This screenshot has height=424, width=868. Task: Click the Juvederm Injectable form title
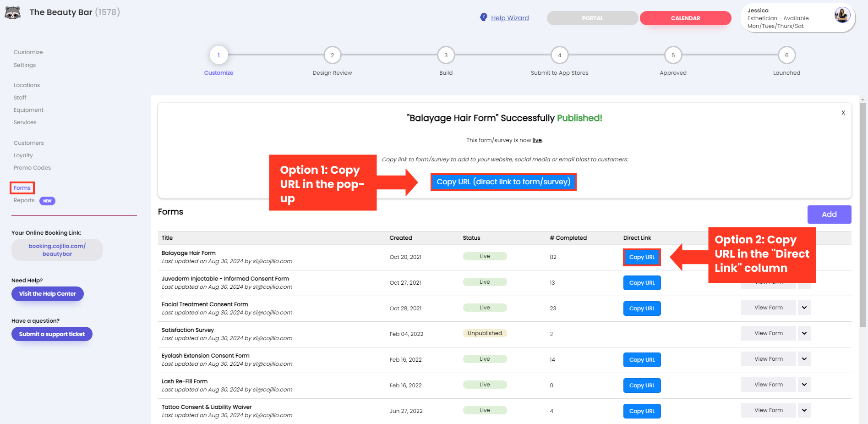click(225, 279)
